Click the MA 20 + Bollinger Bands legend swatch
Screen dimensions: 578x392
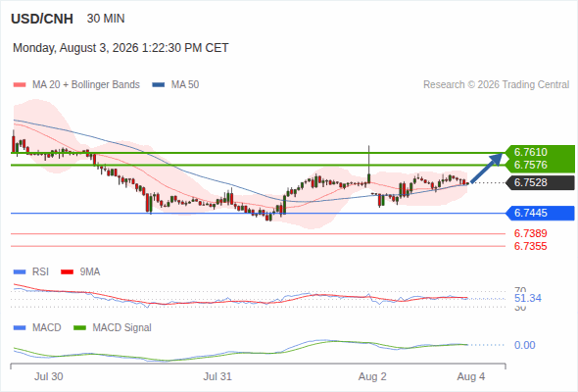[x=20, y=85]
